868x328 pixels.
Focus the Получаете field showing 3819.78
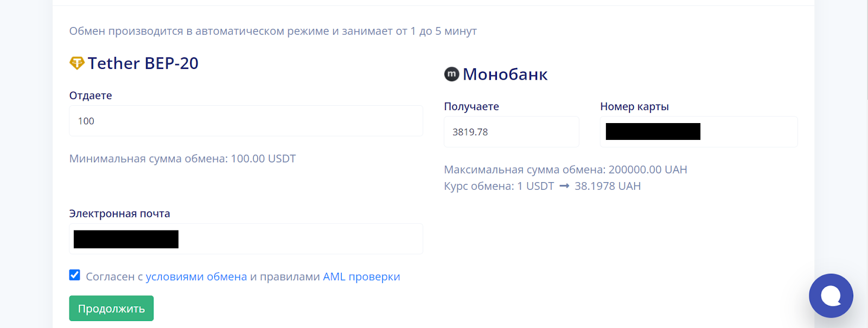pyautogui.click(x=512, y=132)
